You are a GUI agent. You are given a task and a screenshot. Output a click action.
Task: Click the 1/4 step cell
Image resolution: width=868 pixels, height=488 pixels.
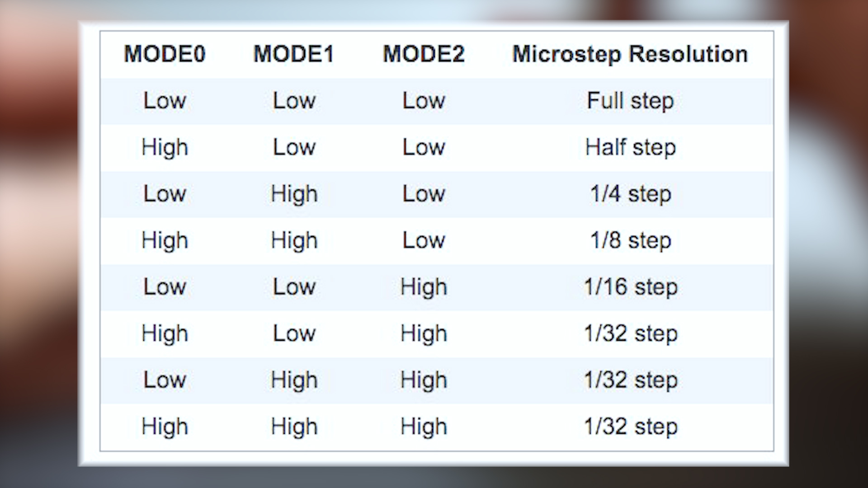pyautogui.click(x=630, y=194)
